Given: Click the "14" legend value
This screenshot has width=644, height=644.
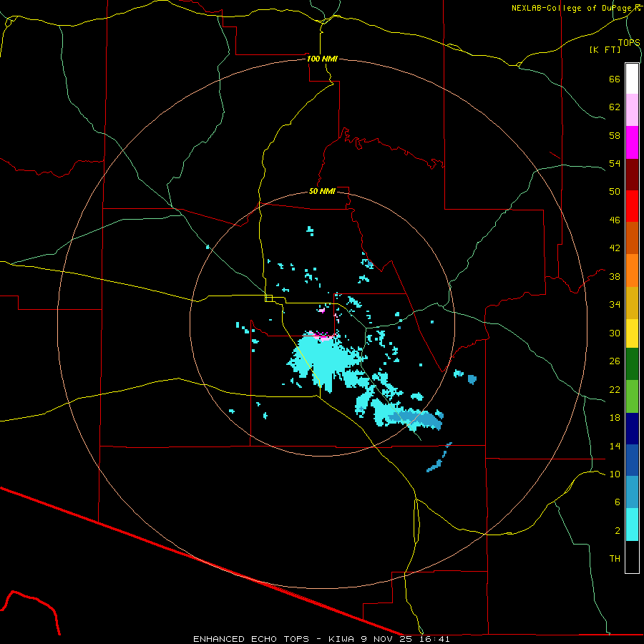Looking at the screenshot, I should pyautogui.click(x=615, y=446).
